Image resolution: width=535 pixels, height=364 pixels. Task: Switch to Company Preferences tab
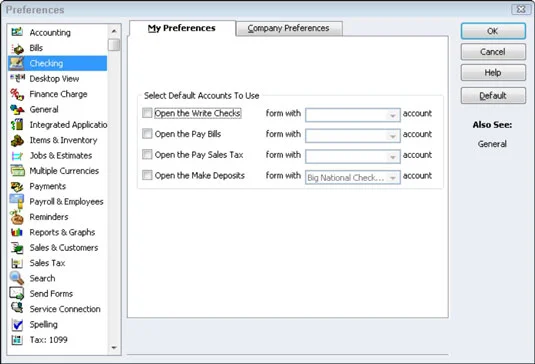click(289, 28)
